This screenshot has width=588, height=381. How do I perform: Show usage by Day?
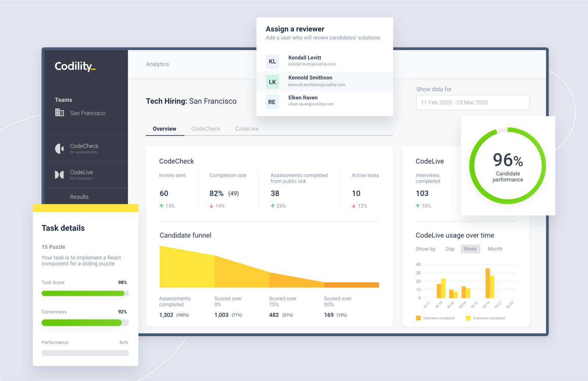pos(450,249)
